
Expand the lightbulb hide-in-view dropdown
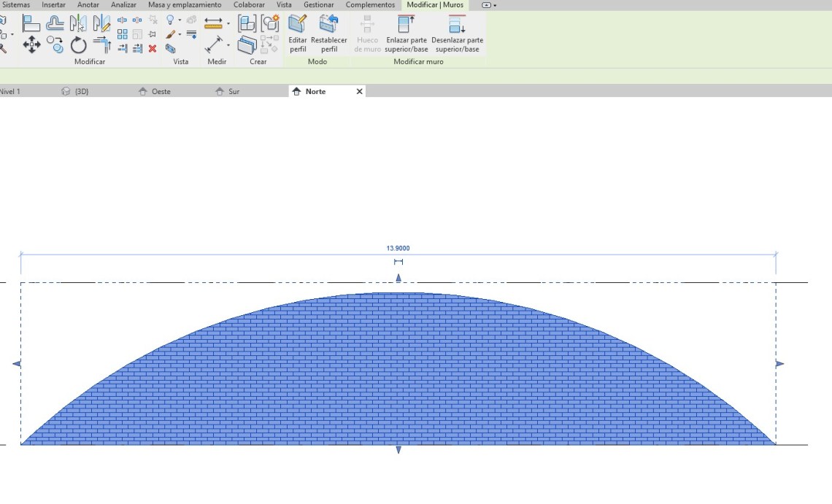180,20
